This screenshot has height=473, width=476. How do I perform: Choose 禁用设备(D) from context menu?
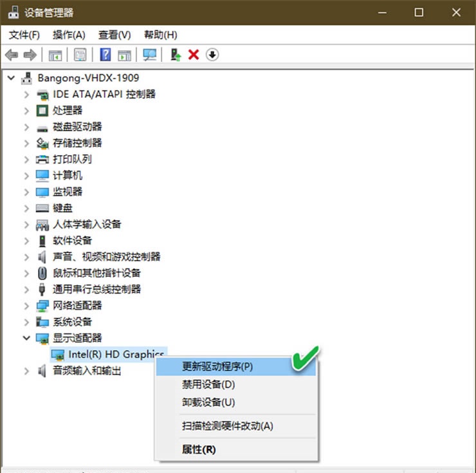pos(236,385)
